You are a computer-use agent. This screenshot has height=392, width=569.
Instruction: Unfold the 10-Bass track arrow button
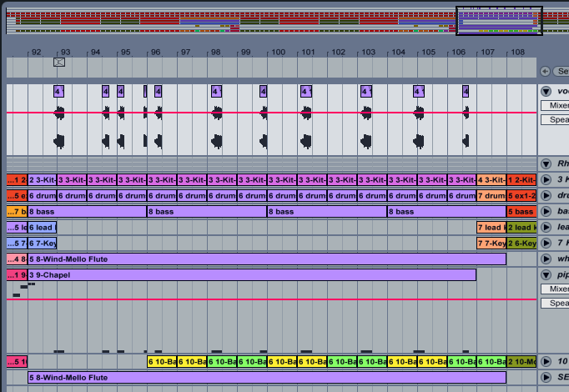tap(546, 361)
